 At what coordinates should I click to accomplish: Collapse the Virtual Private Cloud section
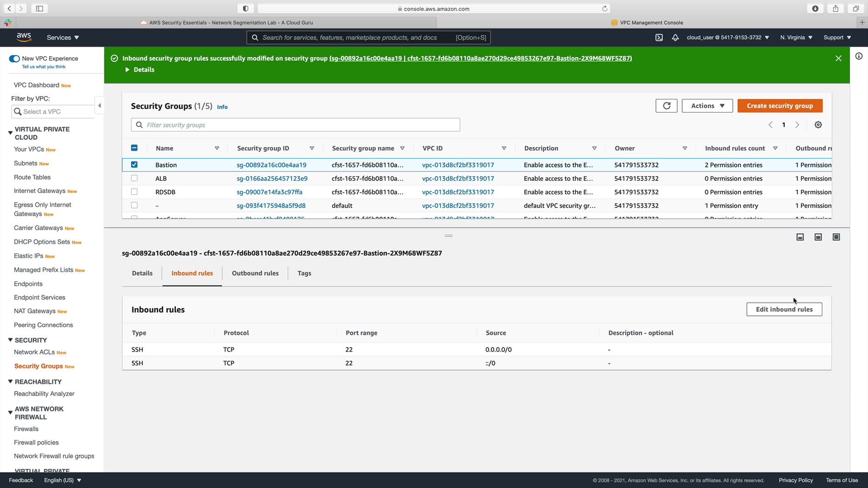(x=10, y=133)
